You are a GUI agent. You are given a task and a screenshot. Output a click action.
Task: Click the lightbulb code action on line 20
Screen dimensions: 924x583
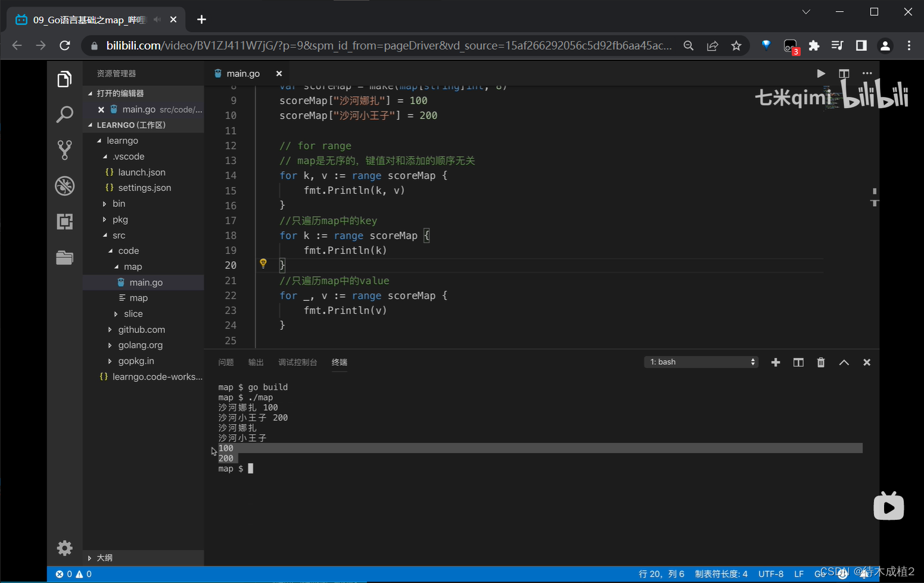(x=263, y=263)
